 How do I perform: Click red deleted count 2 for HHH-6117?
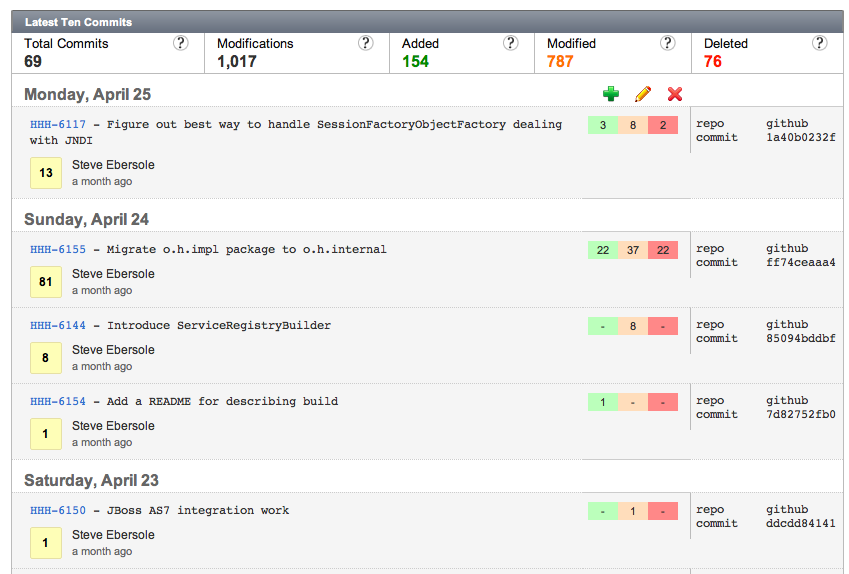click(x=663, y=125)
